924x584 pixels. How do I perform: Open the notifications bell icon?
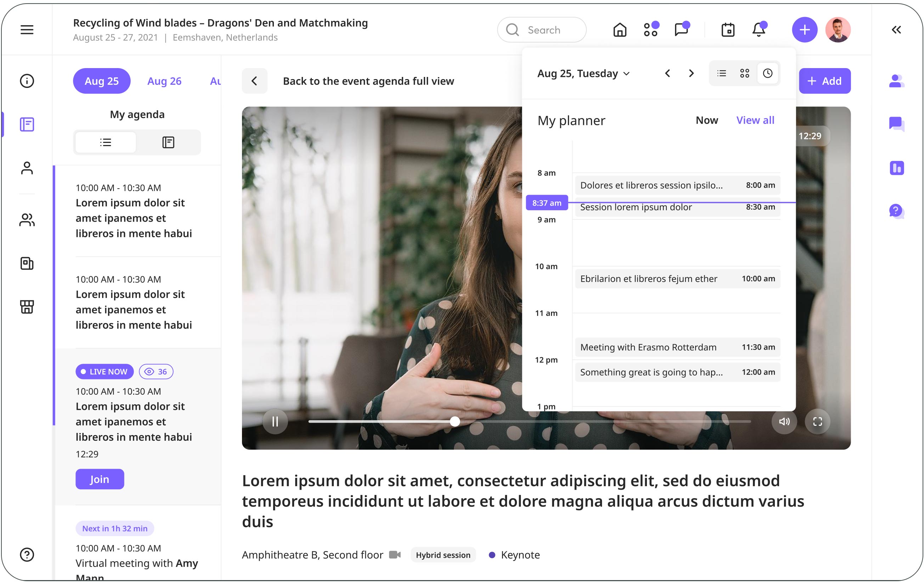[x=759, y=29]
